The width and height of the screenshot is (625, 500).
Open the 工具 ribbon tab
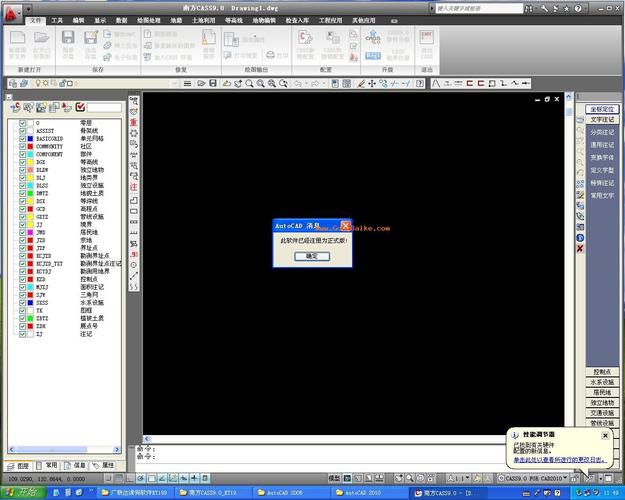coord(57,20)
